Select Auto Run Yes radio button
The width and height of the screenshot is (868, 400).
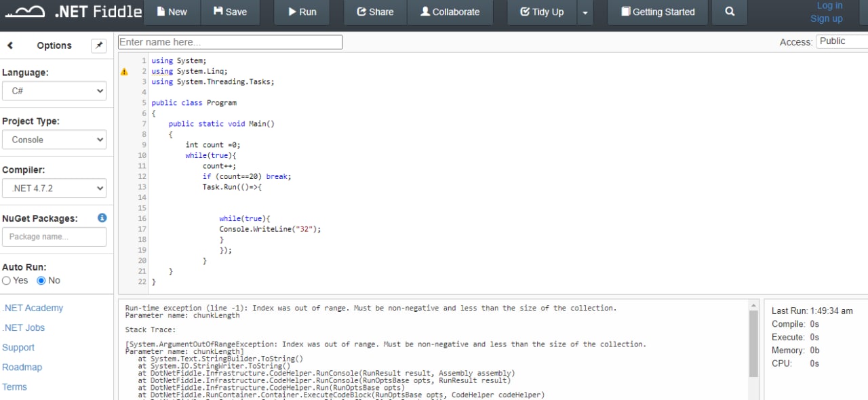(x=7, y=281)
